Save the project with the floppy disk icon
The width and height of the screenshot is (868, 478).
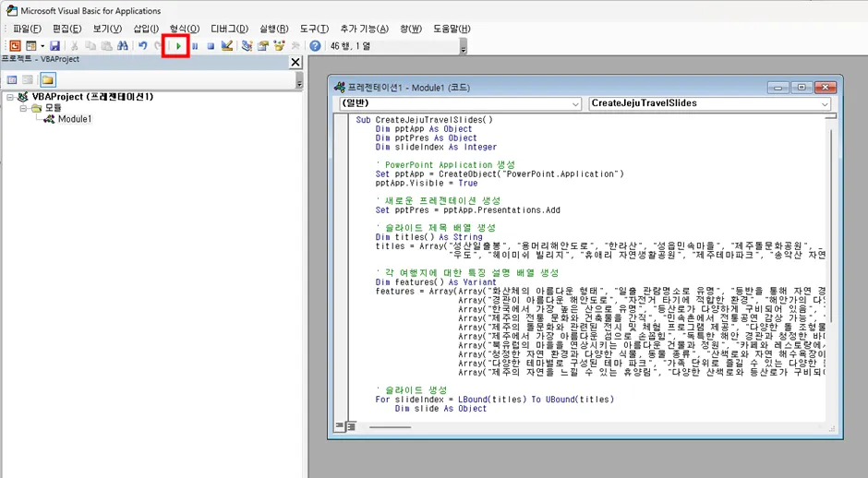[54, 45]
